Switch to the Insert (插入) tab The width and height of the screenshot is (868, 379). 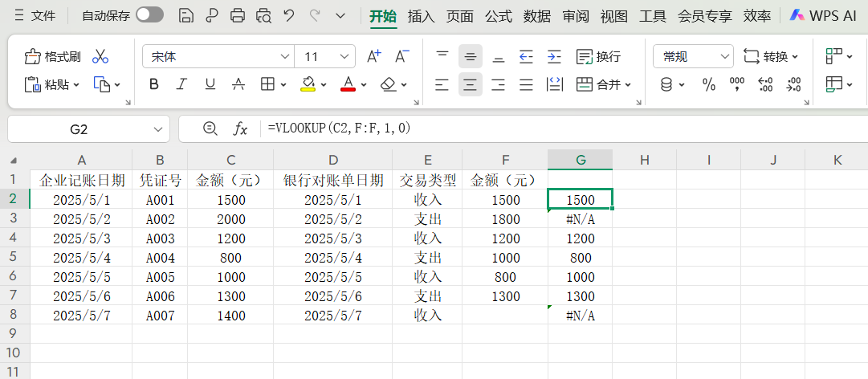coord(421,15)
